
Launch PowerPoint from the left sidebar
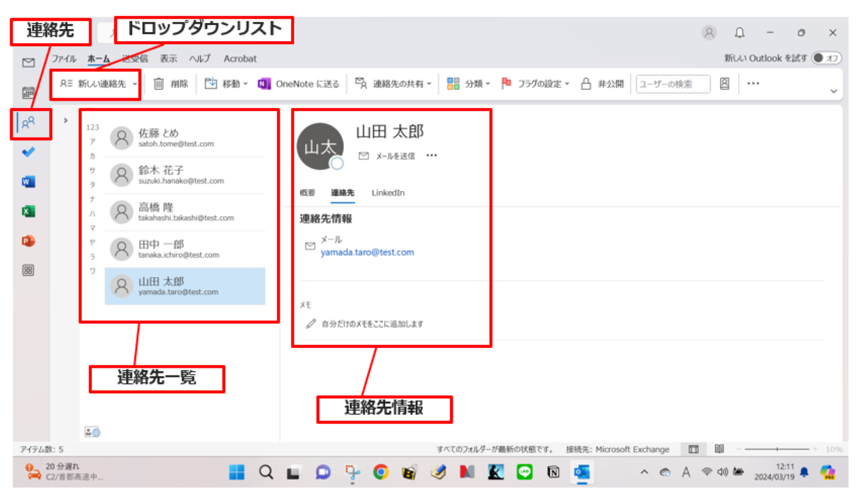tap(28, 241)
